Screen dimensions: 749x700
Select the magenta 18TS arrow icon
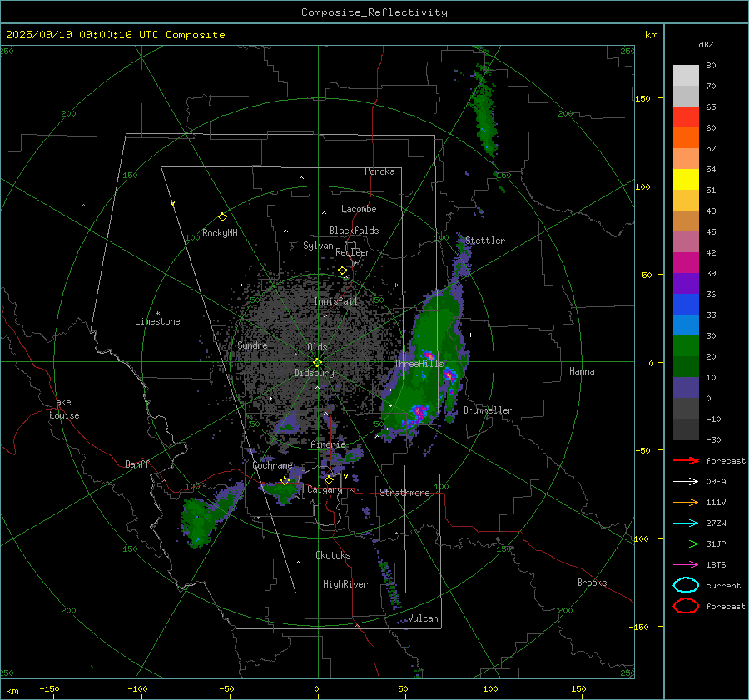pos(686,564)
